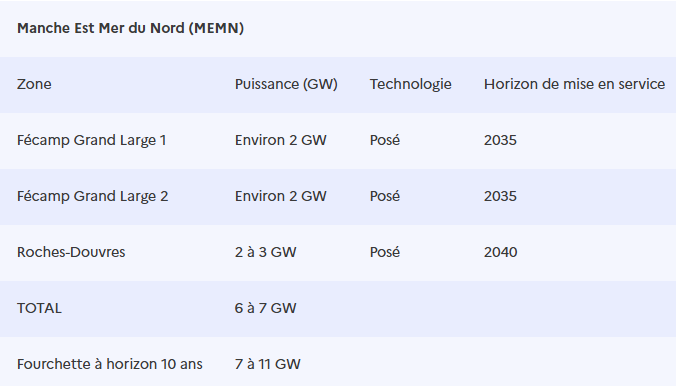Click Environ 2 GW in Fécamp Grand Large 2 row
Image resolution: width=676 pixels, height=386 pixels.
281,196
